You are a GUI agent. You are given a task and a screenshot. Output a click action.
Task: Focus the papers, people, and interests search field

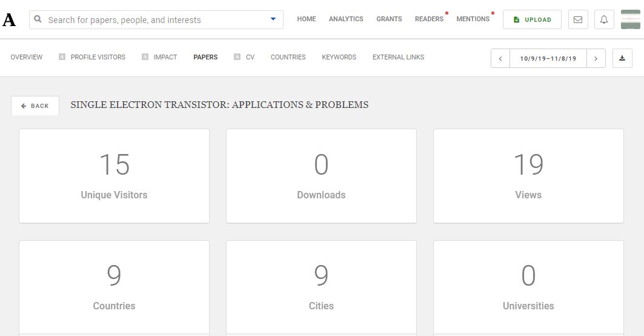pos(156,20)
